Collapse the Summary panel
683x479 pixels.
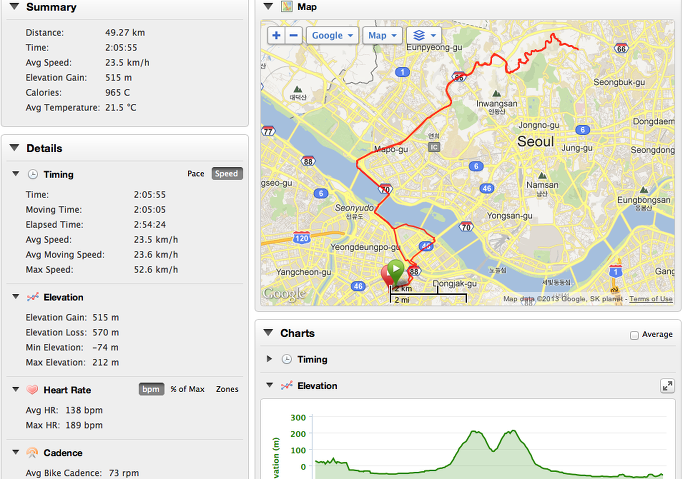click(14, 7)
